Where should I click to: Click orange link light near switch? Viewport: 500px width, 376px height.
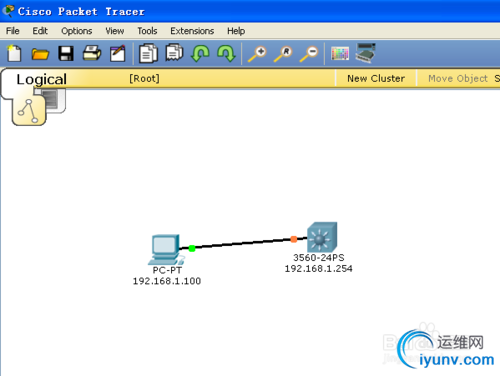click(294, 239)
